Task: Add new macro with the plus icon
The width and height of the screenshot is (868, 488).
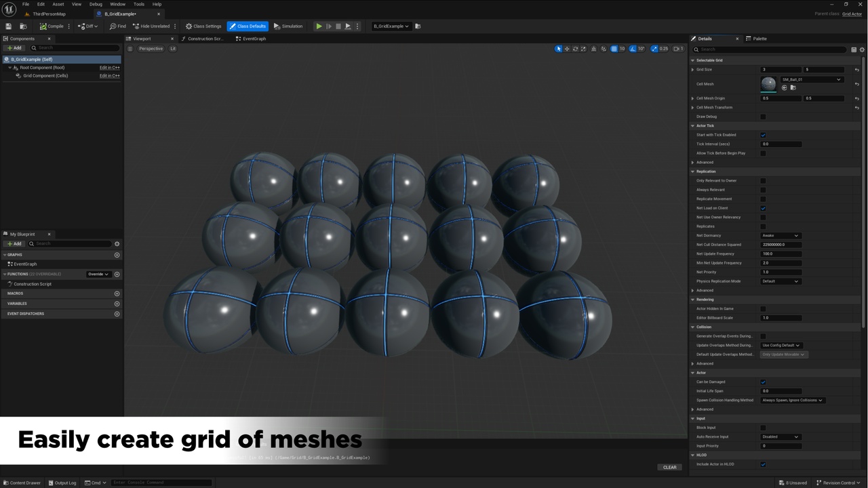Action: point(117,293)
